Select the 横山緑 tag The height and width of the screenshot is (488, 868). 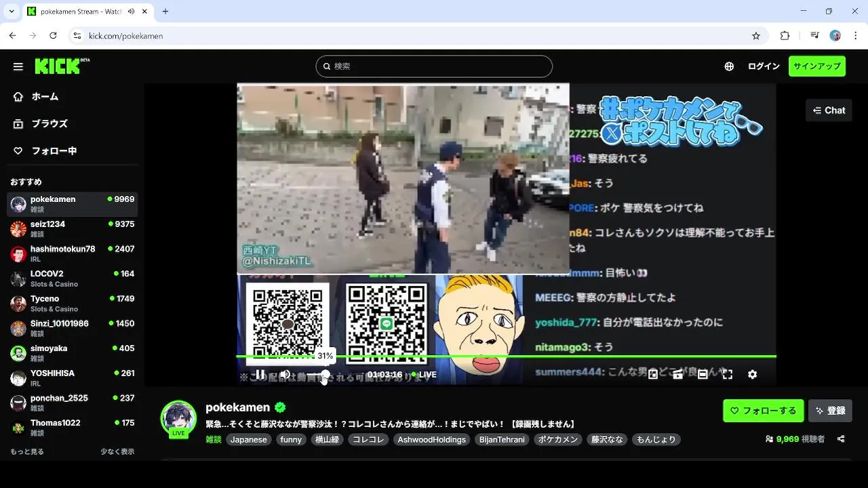(327, 439)
